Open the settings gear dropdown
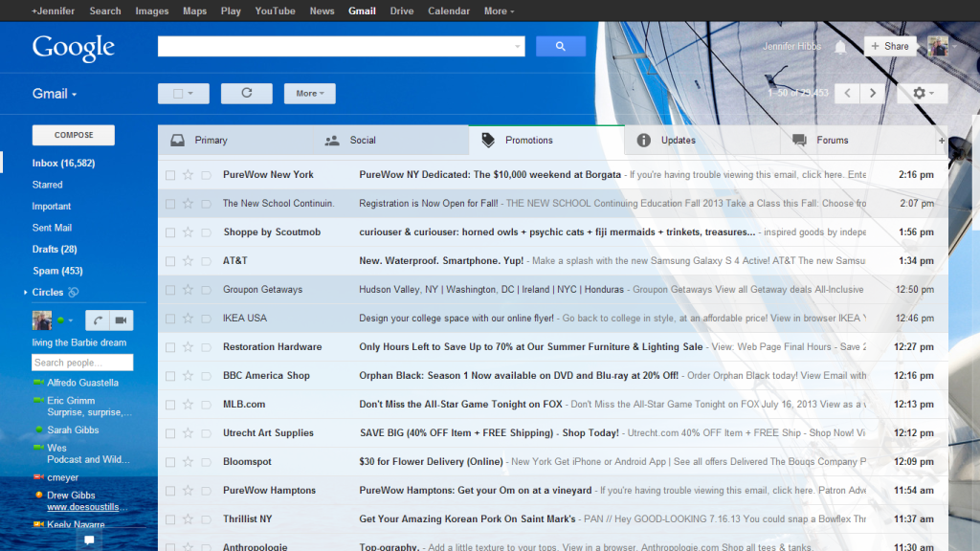Screen dimensions: 980x551 [x=923, y=93]
